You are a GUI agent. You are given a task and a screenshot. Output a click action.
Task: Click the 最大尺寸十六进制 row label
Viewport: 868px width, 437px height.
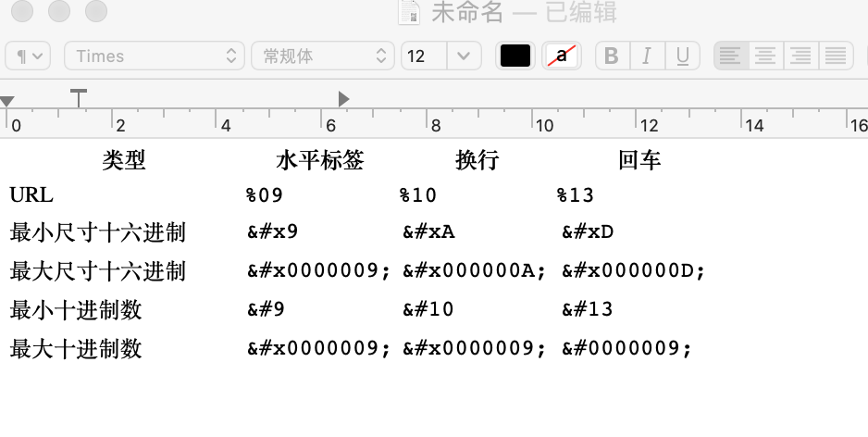[97, 271]
